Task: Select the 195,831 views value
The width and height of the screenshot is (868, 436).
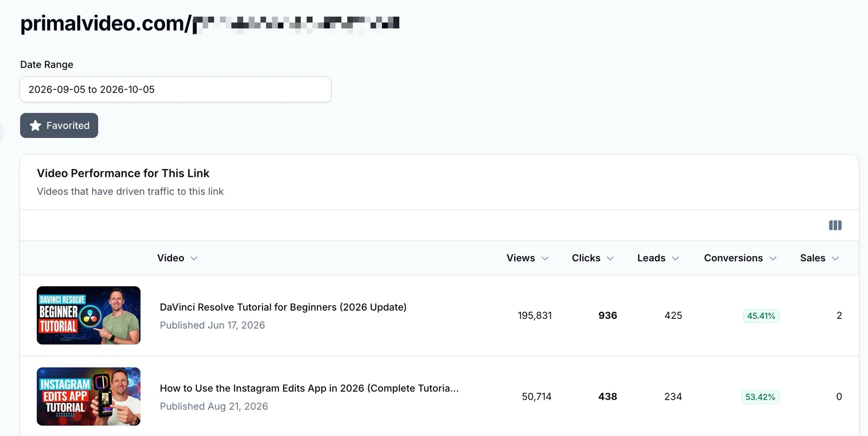Action: coord(534,316)
